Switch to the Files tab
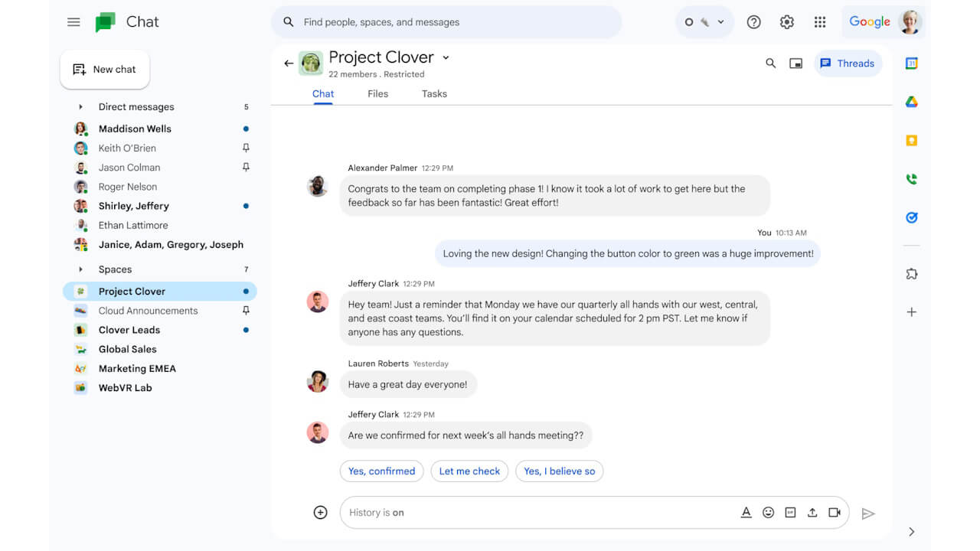 (377, 93)
